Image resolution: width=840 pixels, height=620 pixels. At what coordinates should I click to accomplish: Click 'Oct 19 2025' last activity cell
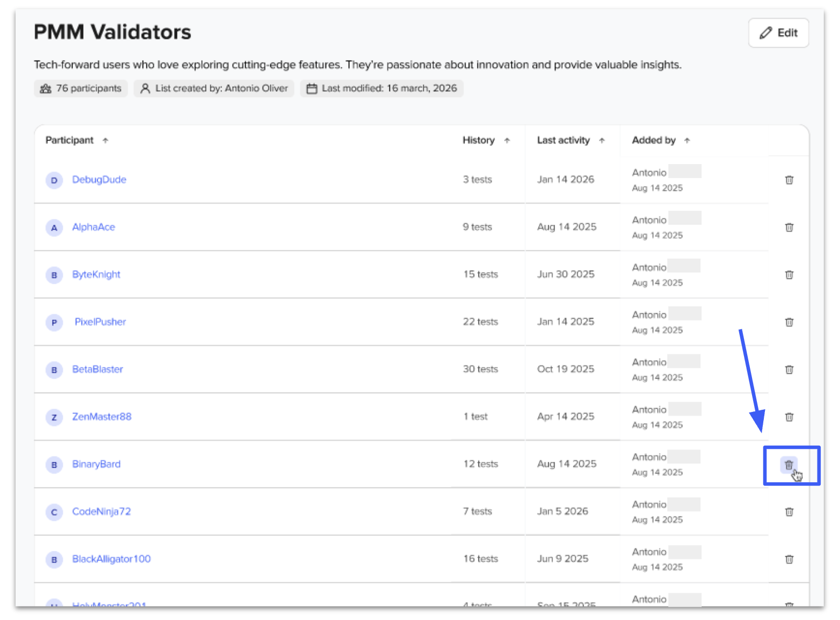pos(566,369)
